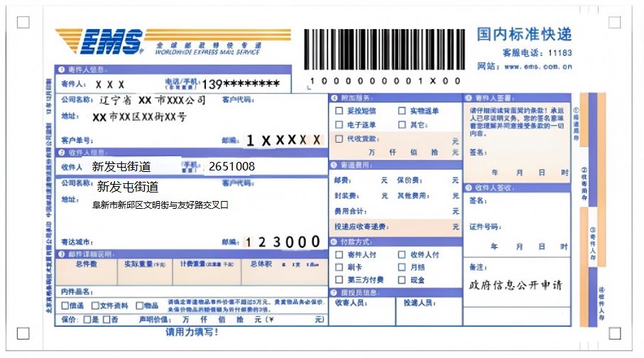Image resolution: width=644 pixels, height=358 pixels.
Task: Click the tracking number 1000000001X00
Action: 384,81
